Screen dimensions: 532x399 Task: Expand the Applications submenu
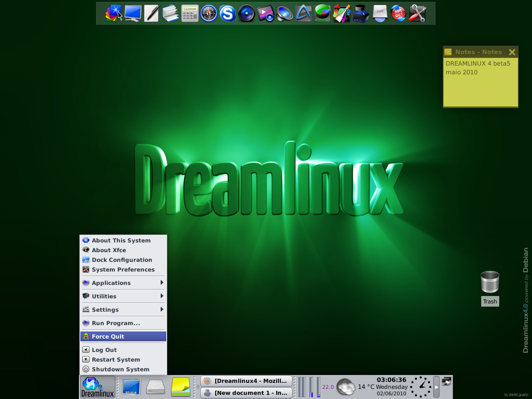tap(123, 283)
